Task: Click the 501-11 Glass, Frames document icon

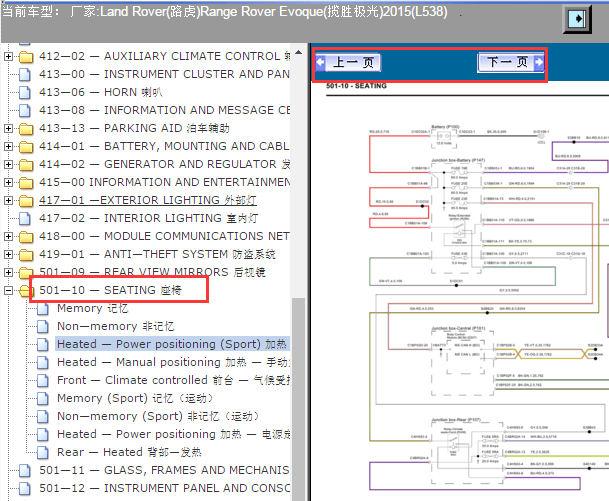Action: [x=25, y=471]
